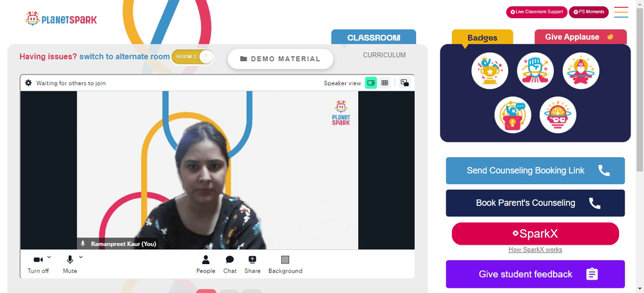The image size is (644, 293).
Task: Open the Background effects icon
Action: point(285,260)
